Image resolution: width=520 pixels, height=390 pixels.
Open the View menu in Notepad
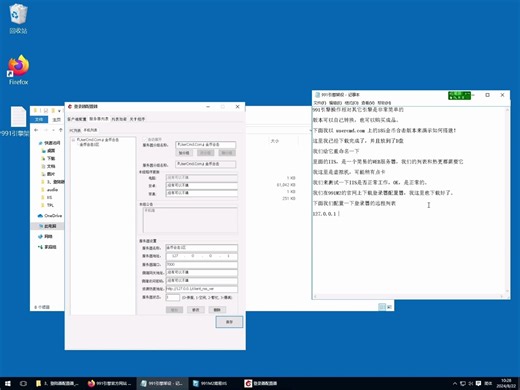(x=368, y=103)
